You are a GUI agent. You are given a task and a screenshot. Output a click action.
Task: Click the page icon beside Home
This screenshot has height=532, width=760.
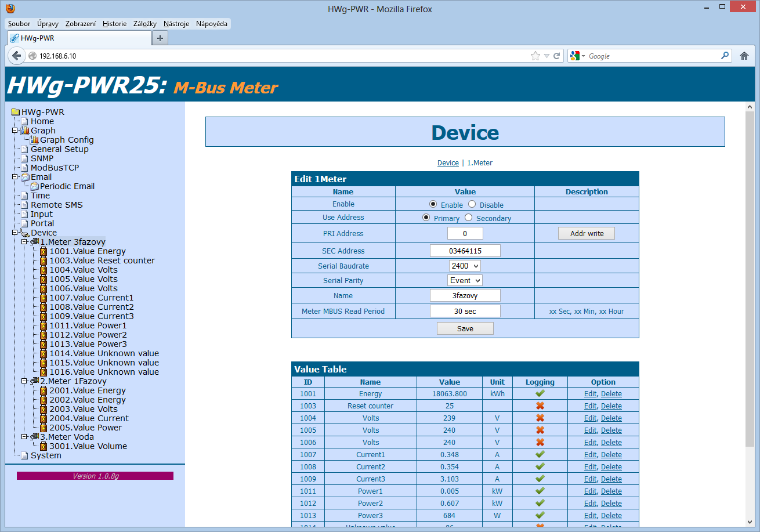tap(25, 121)
